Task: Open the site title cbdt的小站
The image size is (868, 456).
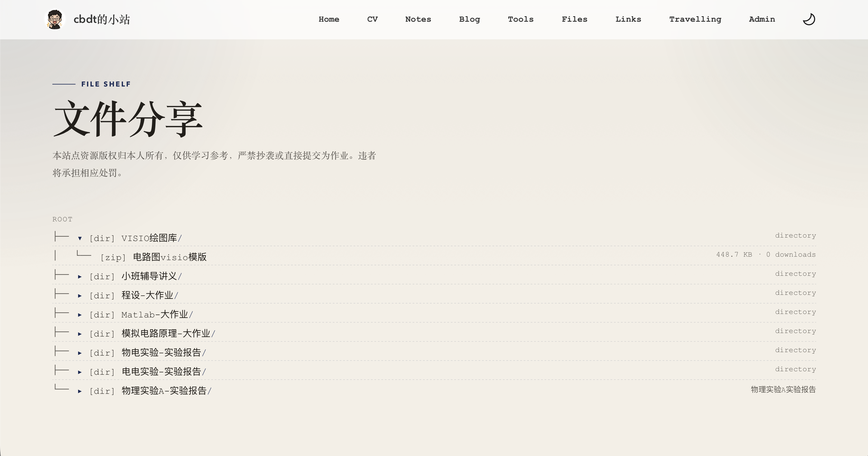Action: (x=102, y=19)
